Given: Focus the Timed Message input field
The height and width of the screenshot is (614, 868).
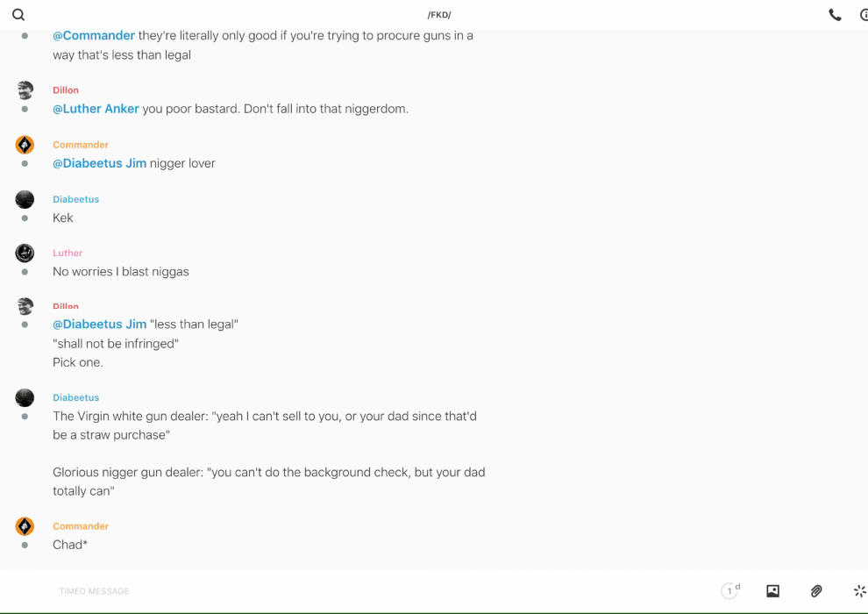Looking at the screenshot, I should 351,591.
